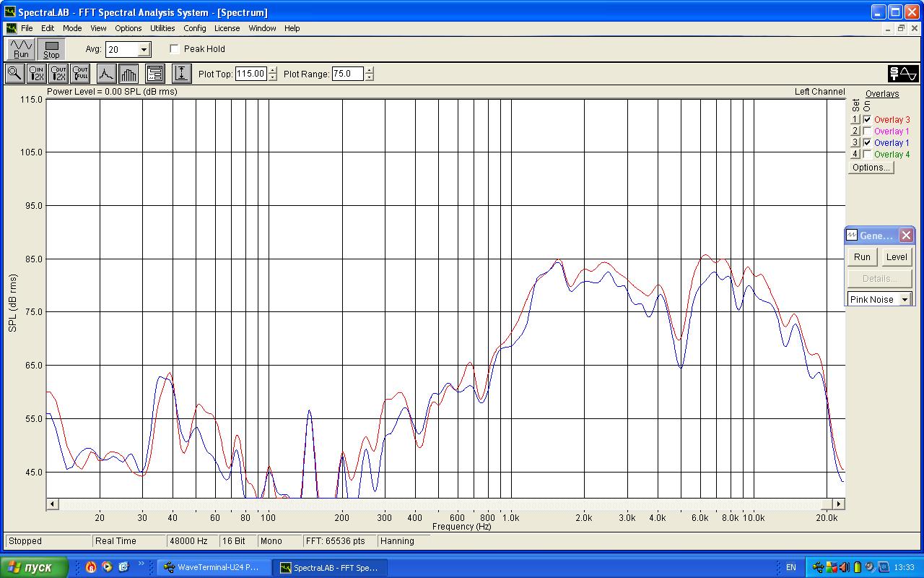Enable the Peak Hold checkbox
Screen dimensions: 924x578
tap(175, 49)
